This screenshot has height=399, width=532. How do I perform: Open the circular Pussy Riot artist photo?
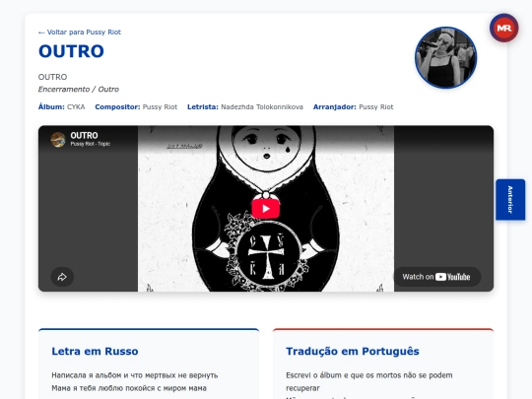tap(446, 58)
